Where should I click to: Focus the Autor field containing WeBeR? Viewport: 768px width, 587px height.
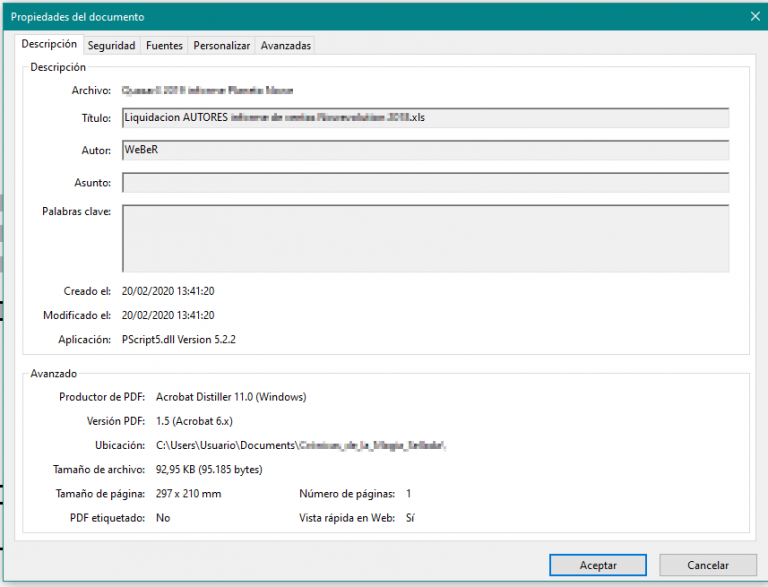(425, 150)
